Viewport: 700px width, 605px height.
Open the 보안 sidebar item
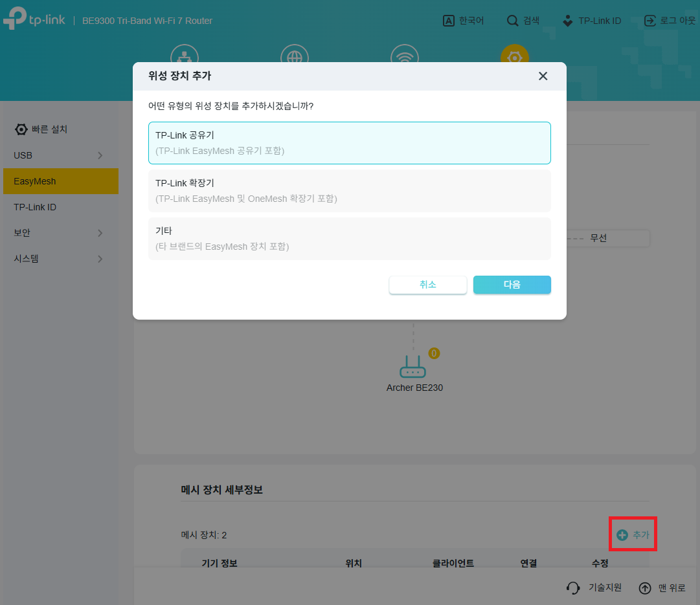pyautogui.click(x=61, y=233)
